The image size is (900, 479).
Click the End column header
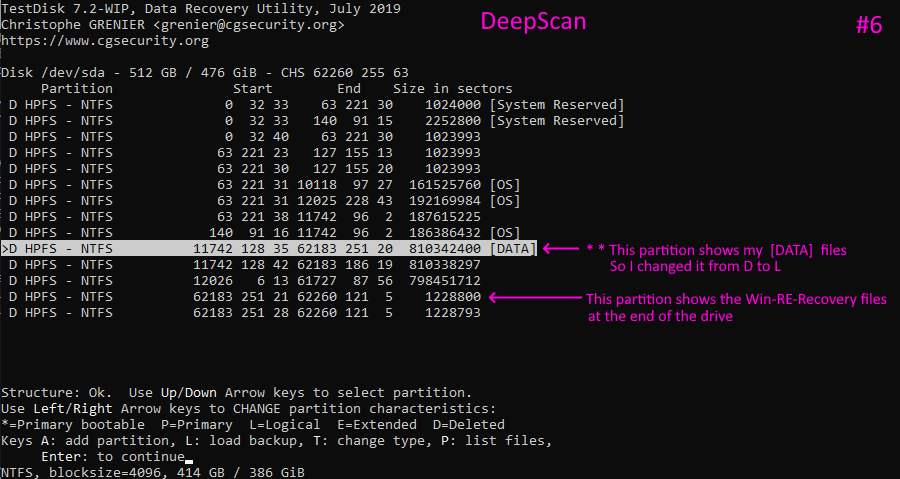[x=349, y=89]
